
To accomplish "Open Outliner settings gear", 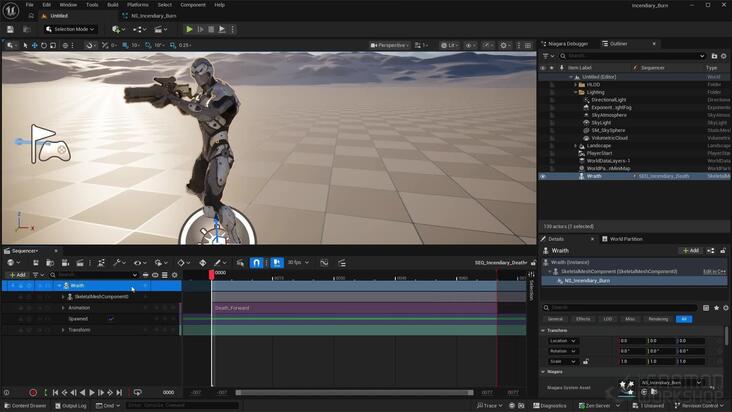I will [x=724, y=56].
